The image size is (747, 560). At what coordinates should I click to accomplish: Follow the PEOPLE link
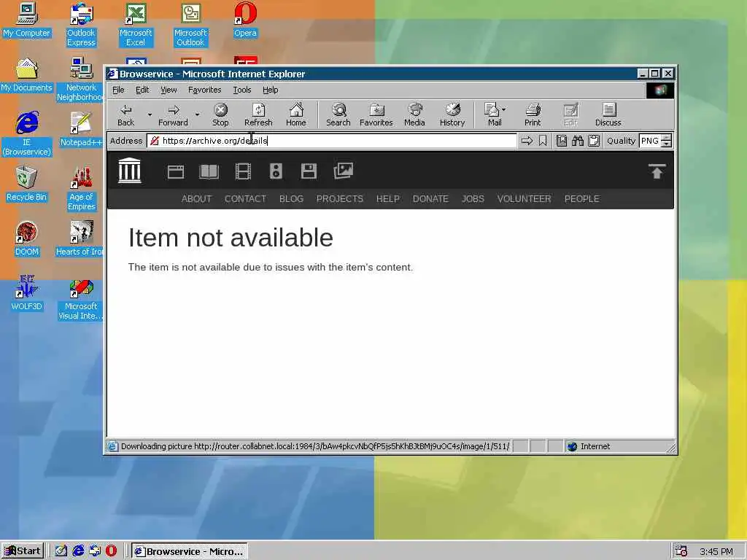tap(581, 198)
